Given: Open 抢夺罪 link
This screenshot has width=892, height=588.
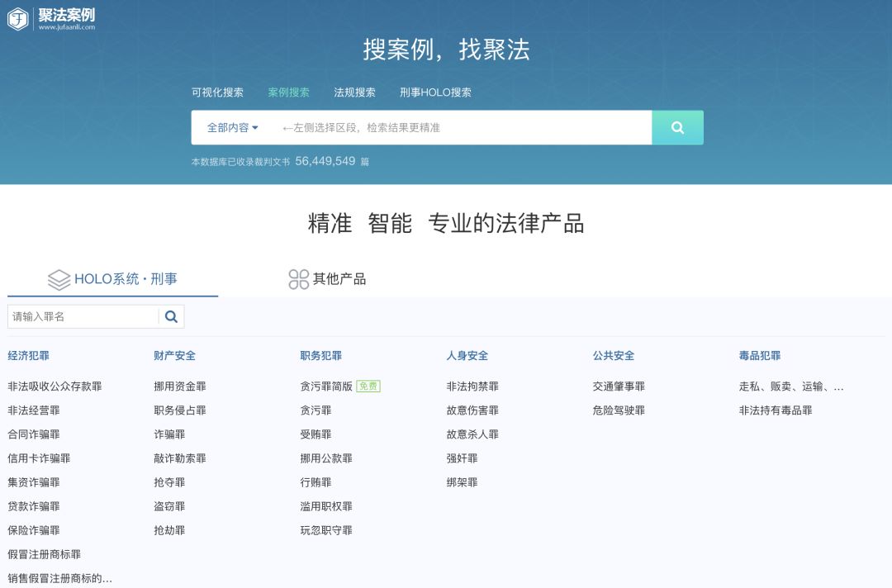Looking at the screenshot, I should [x=169, y=482].
